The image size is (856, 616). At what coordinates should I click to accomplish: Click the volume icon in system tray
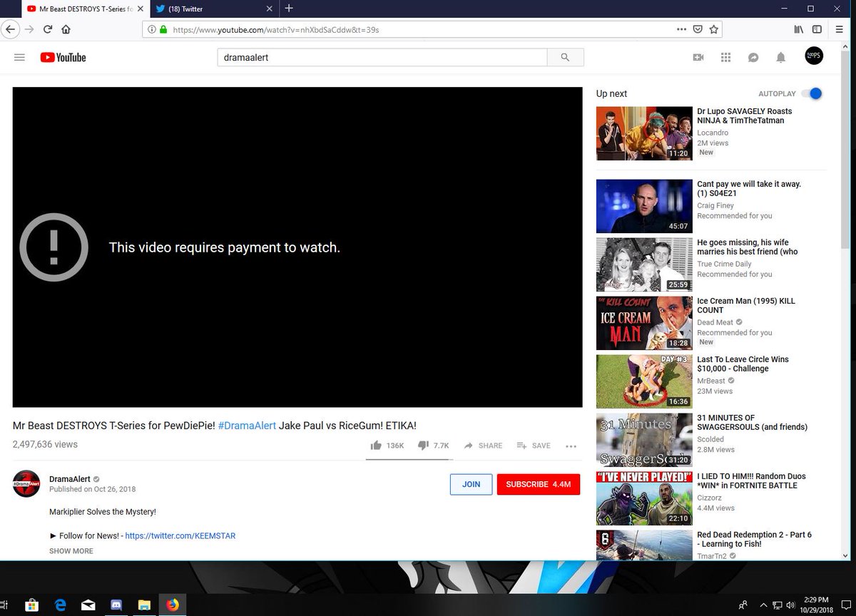790,605
